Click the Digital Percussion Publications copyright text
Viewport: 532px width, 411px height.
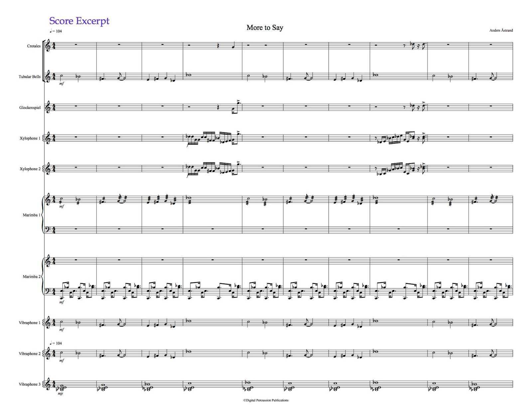[266, 400]
